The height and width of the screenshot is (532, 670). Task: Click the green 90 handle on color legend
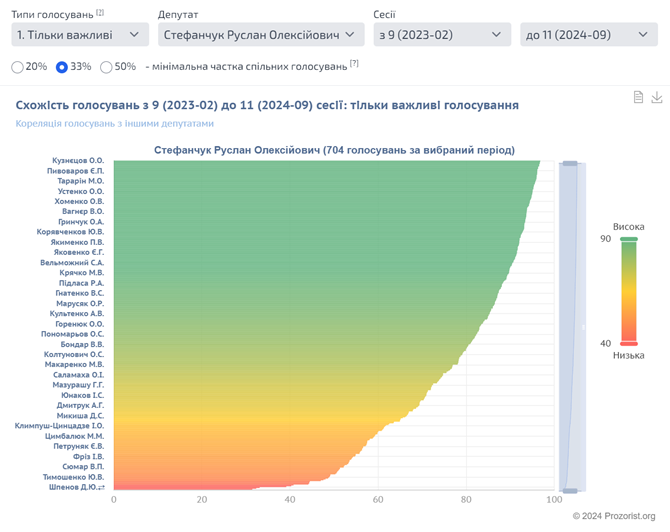629,239
